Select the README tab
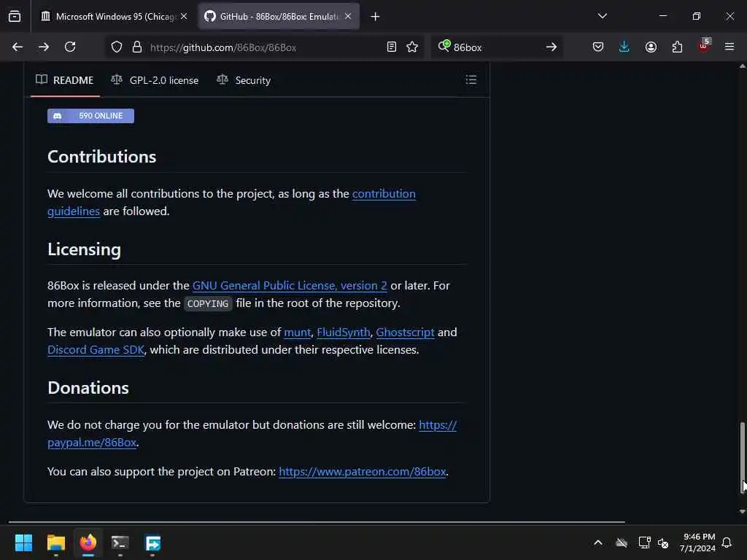Image resolution: width=747 pixels, height=560 pixels. click(65, 80)
